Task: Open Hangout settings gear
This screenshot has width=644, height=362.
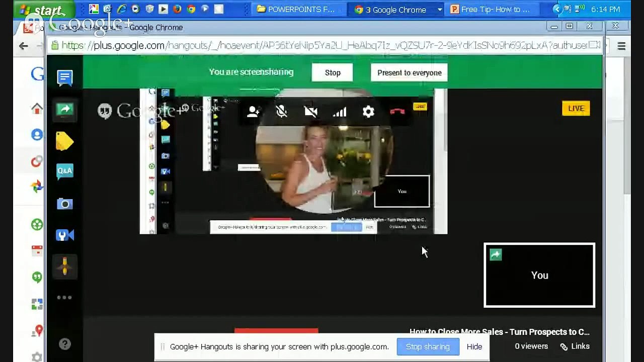Action: [x=368, y=112]
